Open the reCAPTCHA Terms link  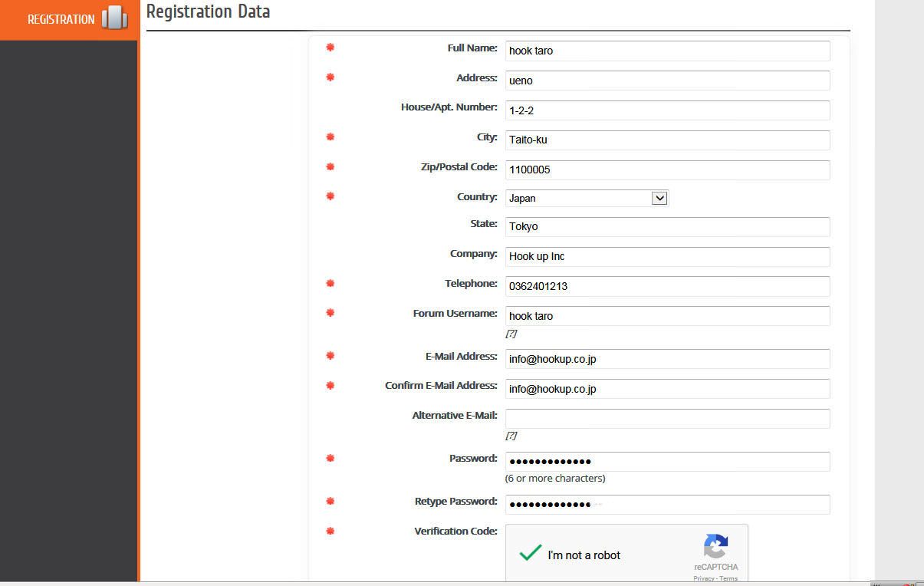(728, 579)
